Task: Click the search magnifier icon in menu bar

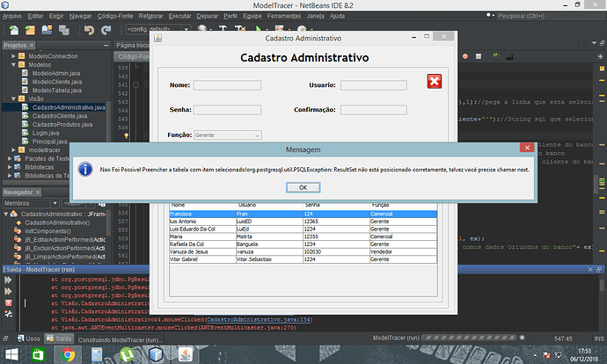Action: coord(490,16)
